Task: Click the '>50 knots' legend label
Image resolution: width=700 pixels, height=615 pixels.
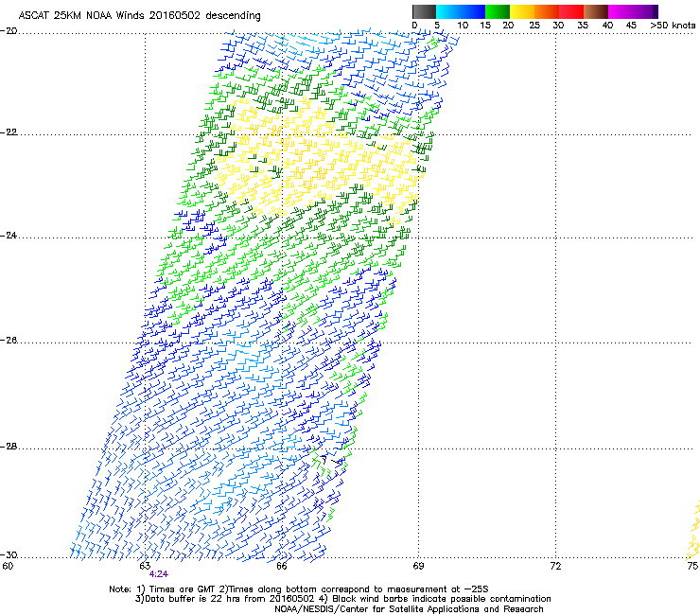Action: pyautogui.click(x=673, y=26)
